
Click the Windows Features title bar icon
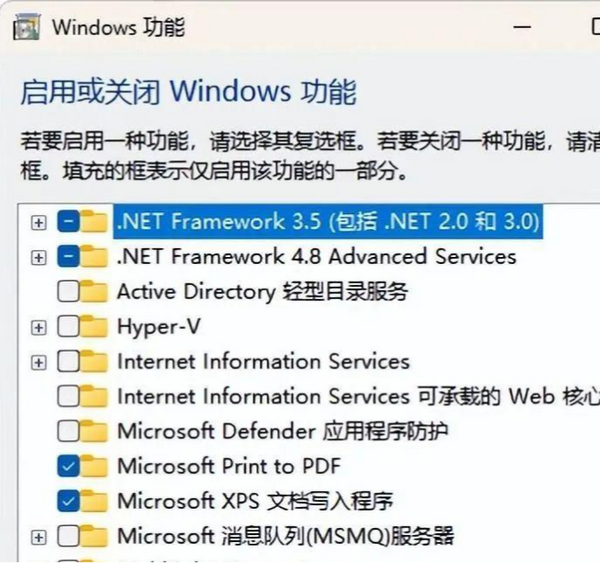coord(26,27)
